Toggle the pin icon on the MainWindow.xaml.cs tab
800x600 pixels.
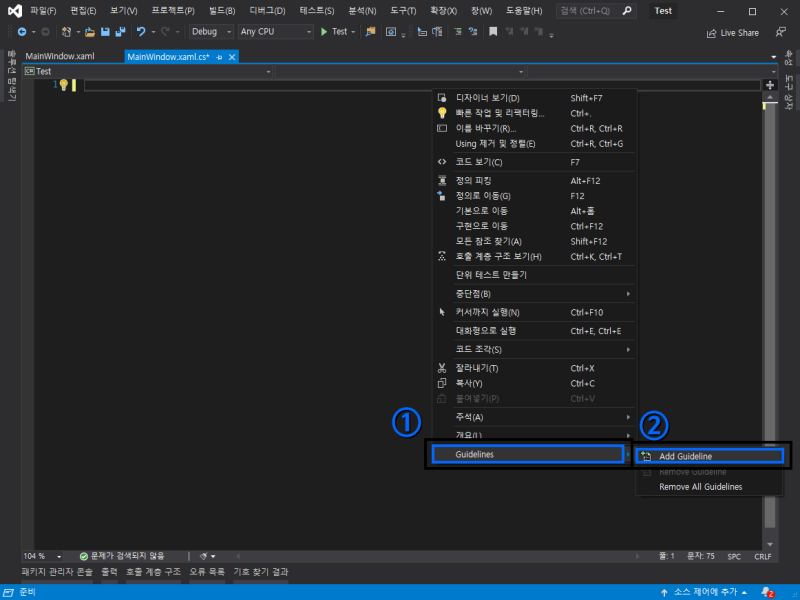pos(219,57)
